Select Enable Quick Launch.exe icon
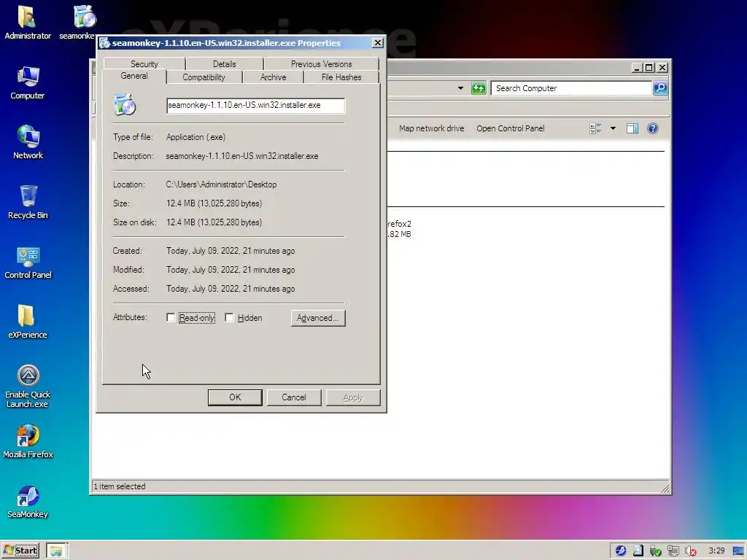 [x=28, y=386]
